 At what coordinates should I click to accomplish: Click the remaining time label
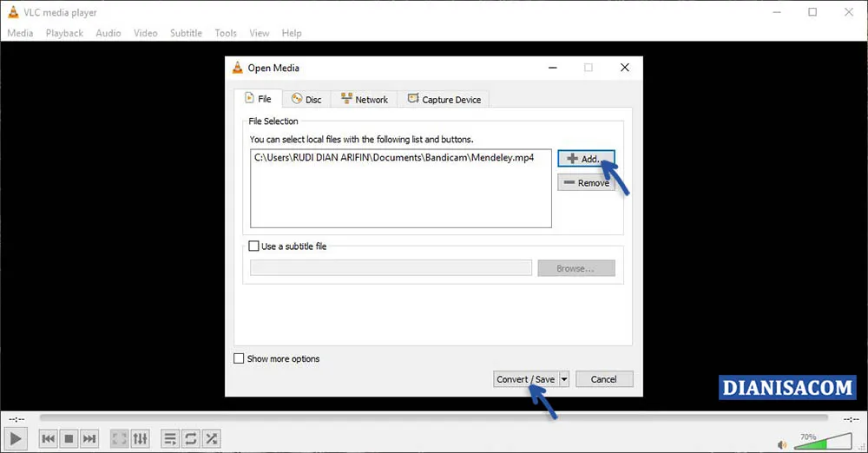coord(851,419)
